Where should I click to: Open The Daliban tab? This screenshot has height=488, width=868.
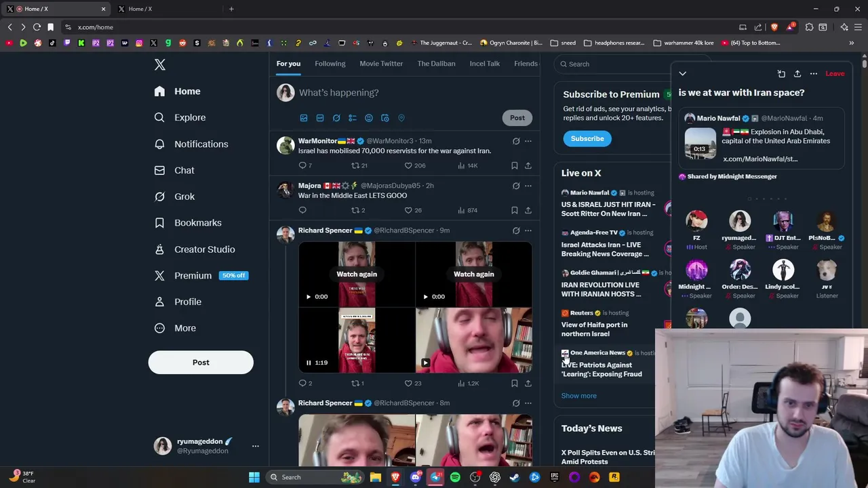pos(437,64)
